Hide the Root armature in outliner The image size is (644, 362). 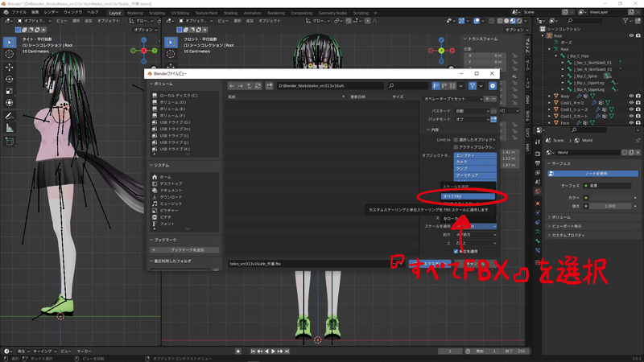coord(631,35)
